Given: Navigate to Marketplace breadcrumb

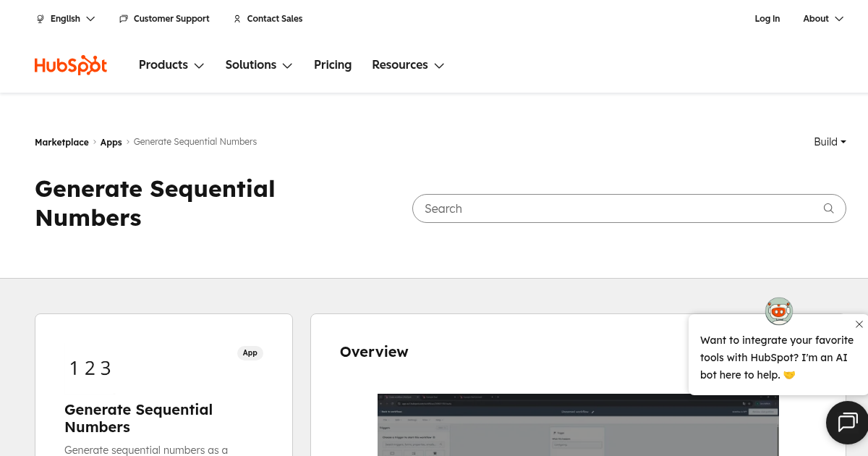Looking at the screenshot, I should (61, 142).
